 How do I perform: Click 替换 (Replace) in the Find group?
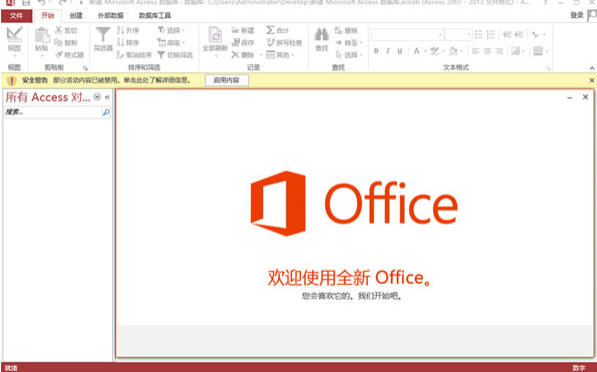point(346,30)
